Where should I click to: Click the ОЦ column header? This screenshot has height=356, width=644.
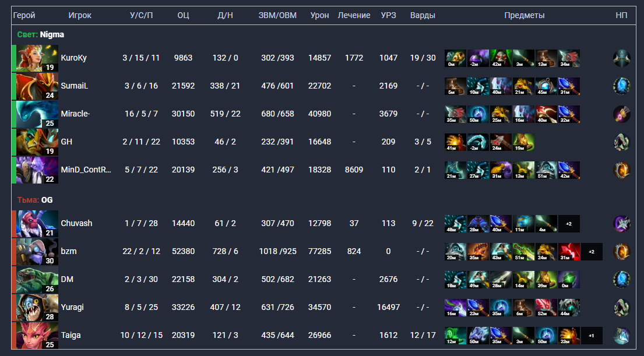point(183,16)
